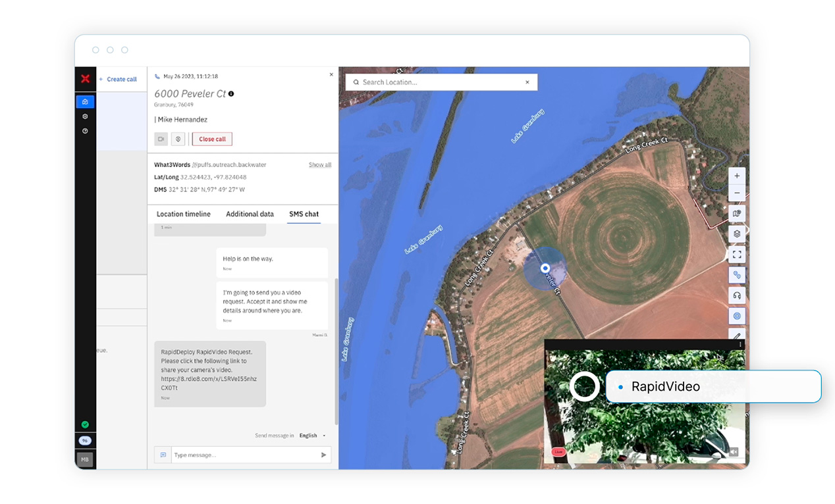Click the location pin button near Close call

178,139
